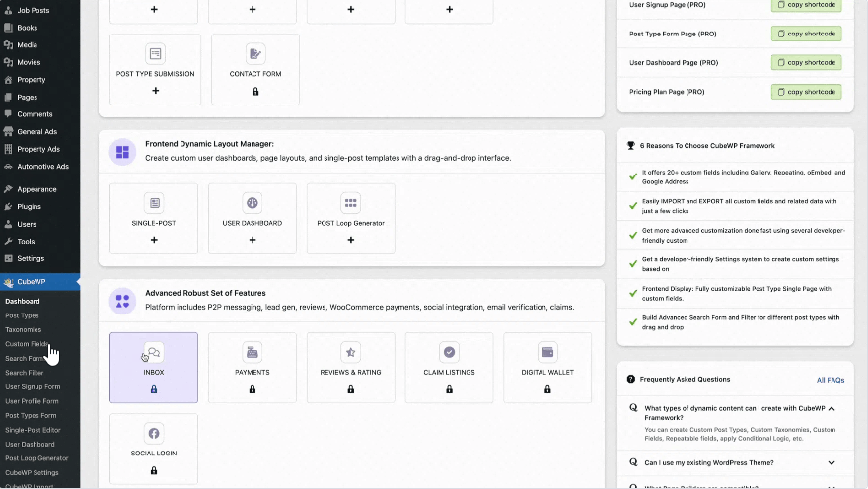This screenshot has width=868, height=489.
Task: Click the Inbox feature icon
Action: click(154, 352)
